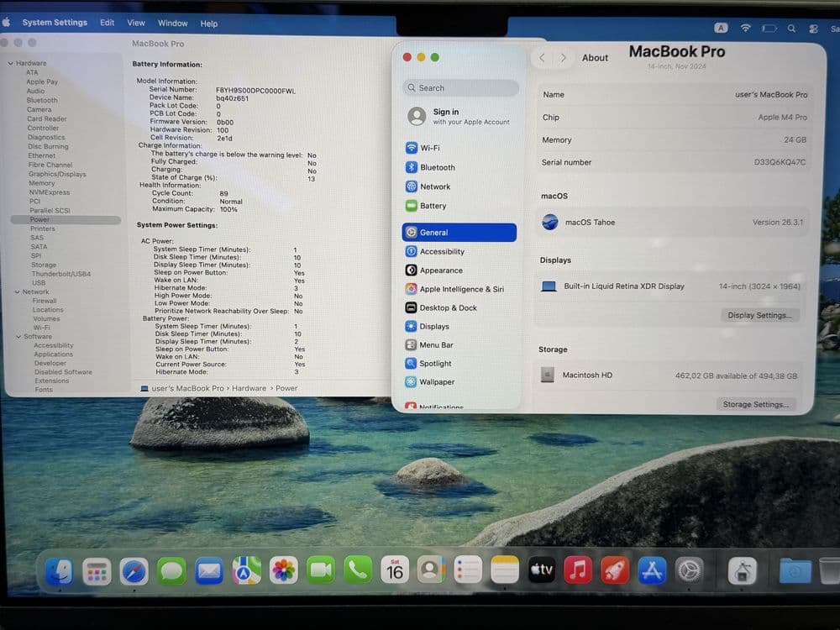Click Hardware in the System Information path bar
Image resolution: width=840 pixels, height=630 pixels.
click(x=249, y=388)
